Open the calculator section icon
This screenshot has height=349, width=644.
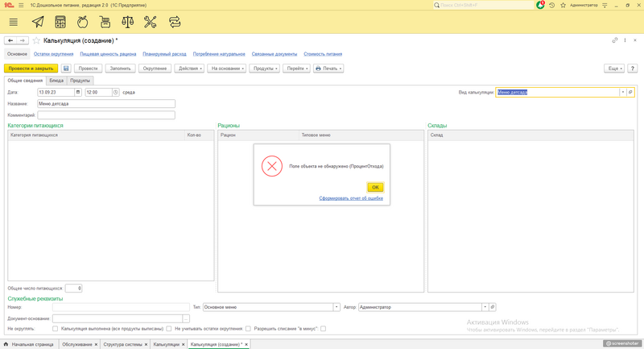(x=60, y=22)
